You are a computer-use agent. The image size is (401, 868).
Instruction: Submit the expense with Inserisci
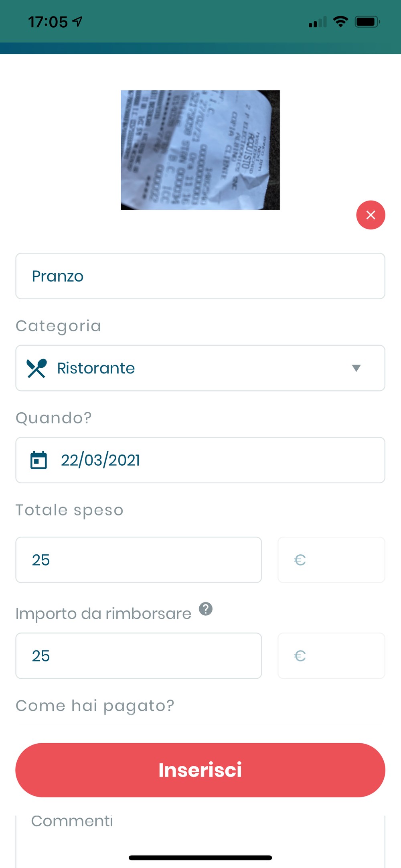click(200, 770)
